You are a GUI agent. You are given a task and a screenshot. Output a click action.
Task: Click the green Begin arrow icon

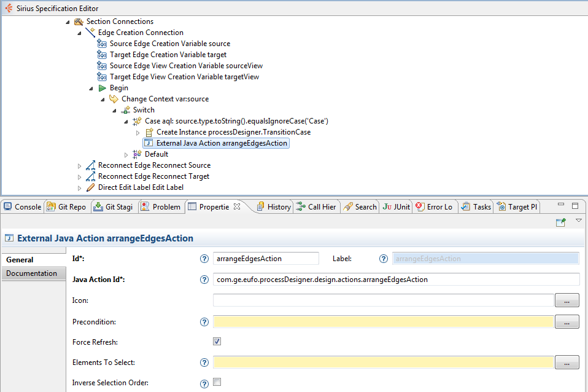[103, 88]
